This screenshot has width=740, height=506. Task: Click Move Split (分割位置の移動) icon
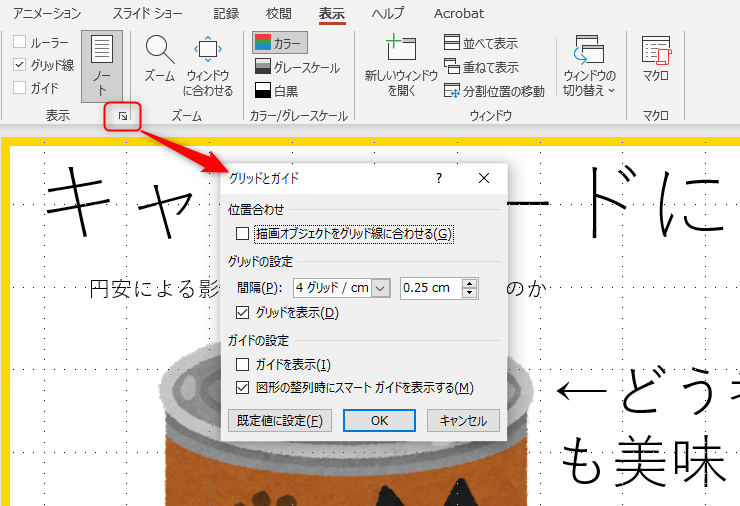click(453, 91)
